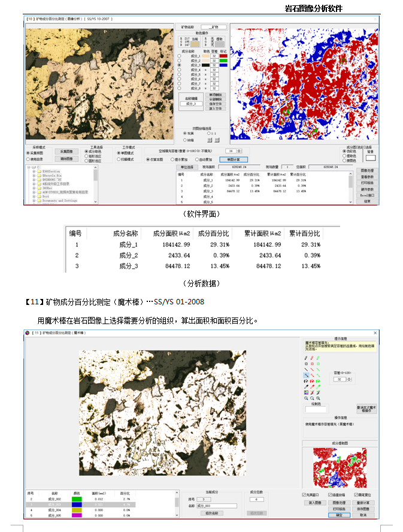Click the middle magnifier zoom icon
This screenshot has width=403, height=532.
pyautogui.click(x=312, y=398)
